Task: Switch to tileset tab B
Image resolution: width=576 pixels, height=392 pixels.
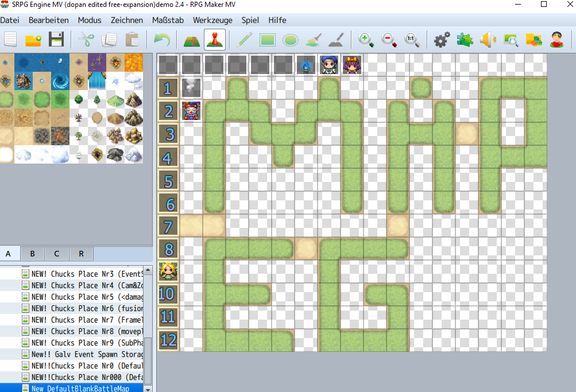Action: 32,254
